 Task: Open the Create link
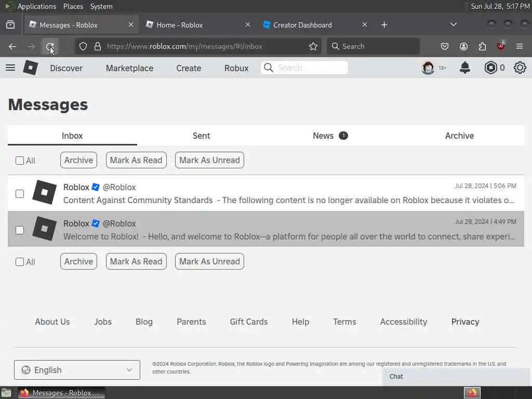(189, 68)
